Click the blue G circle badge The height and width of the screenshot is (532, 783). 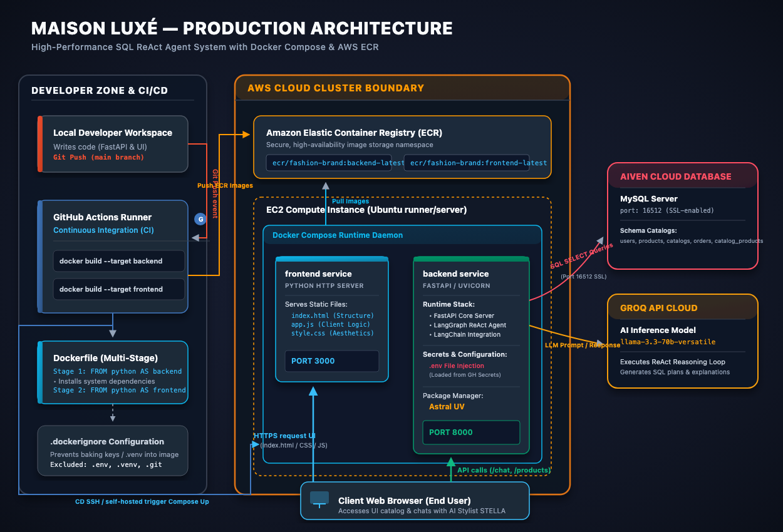pos(200,219)
